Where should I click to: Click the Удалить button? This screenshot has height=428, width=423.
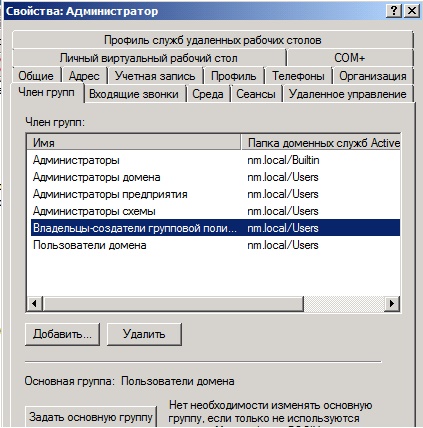coord(144,334)
